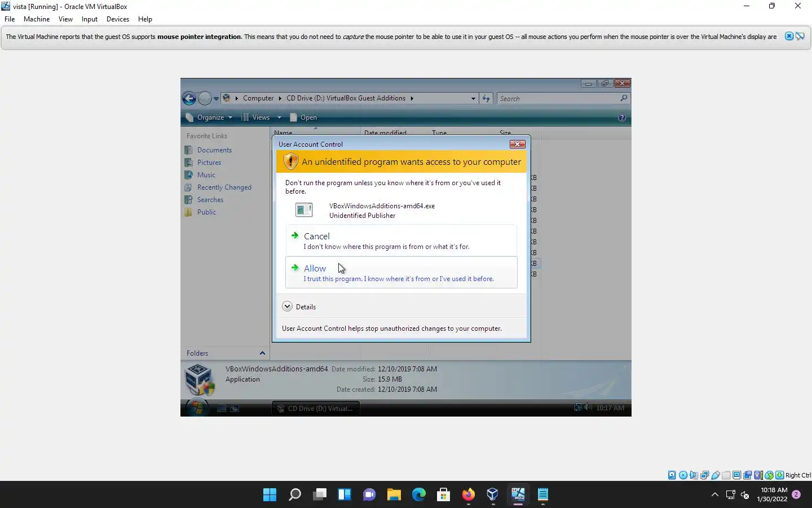Open the Machine menu
The width and height of the screenshot is (812, 508).
pyautogui.click(x=37, y=19)
